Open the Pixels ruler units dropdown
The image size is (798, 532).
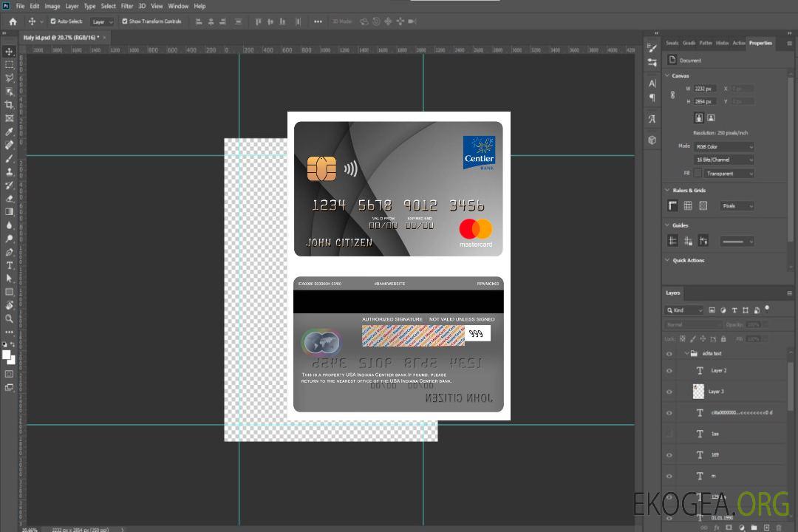737,206
